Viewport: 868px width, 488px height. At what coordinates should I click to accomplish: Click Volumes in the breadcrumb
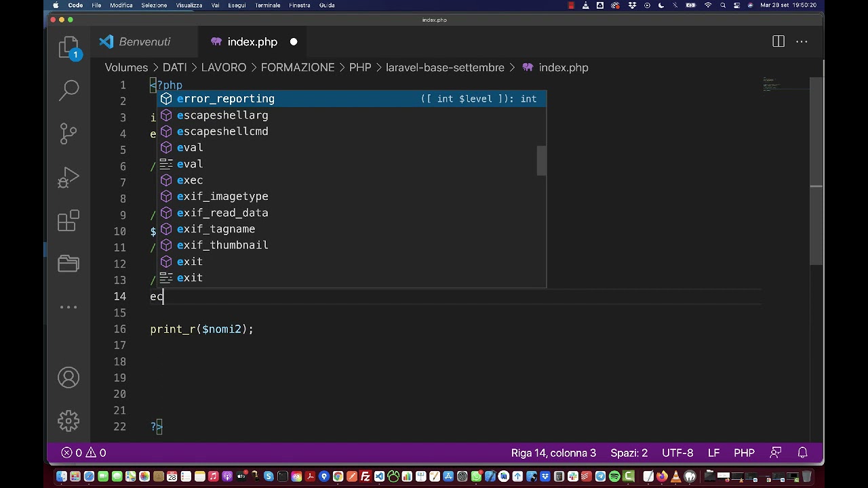126,68
